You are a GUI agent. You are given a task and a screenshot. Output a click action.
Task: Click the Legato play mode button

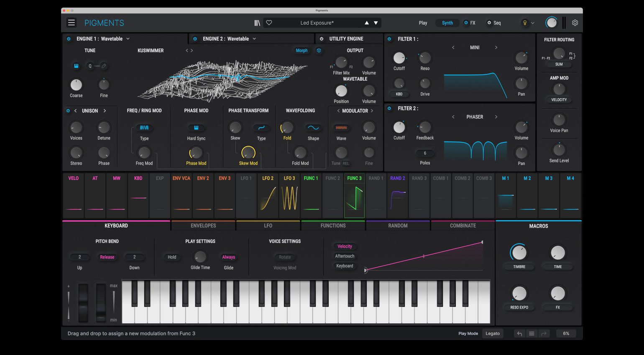pyautogui.click(x=493, y=333)
